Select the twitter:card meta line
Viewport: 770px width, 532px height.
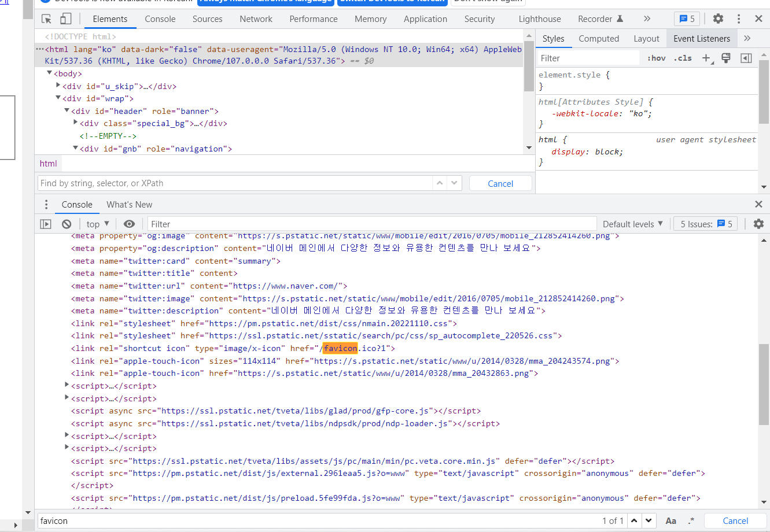tap(176, 261)
